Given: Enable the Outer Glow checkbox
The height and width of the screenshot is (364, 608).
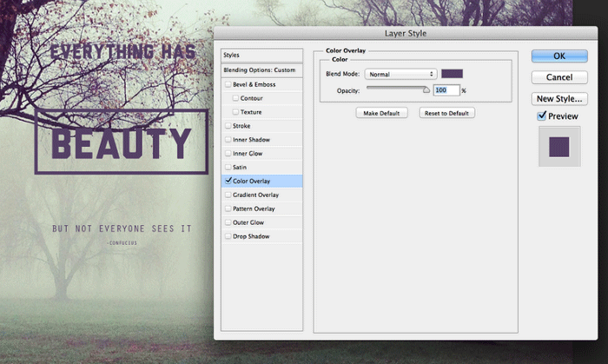Looking at the screenshot, I should [228, 222].
